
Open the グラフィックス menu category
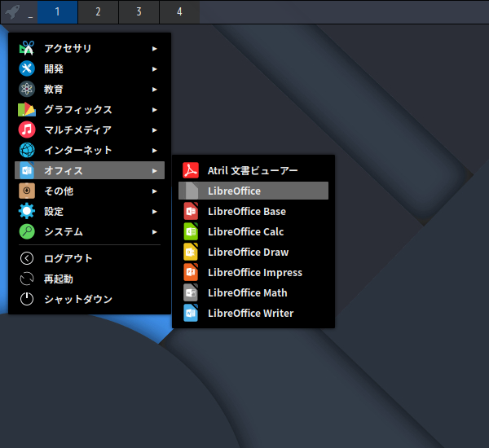tap(90, 110)
